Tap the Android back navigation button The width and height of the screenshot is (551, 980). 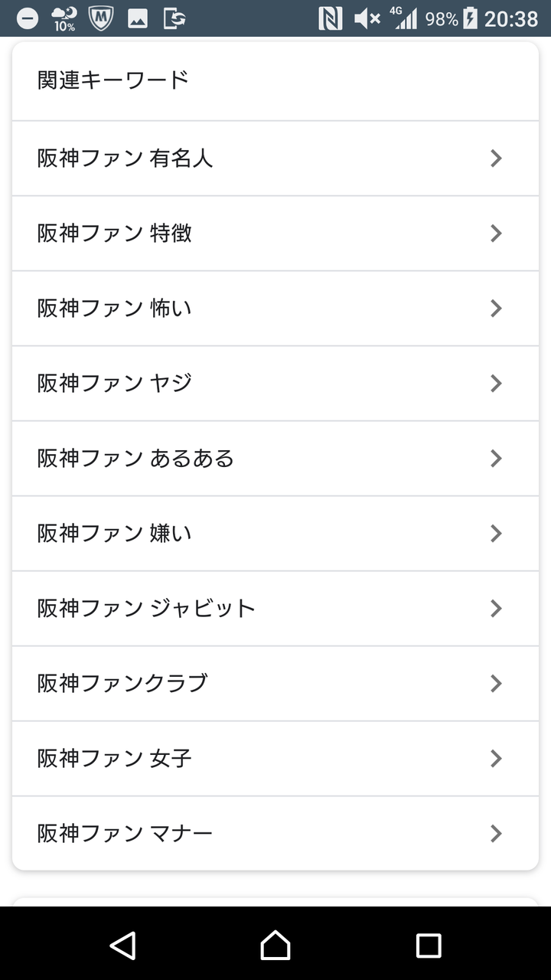click(x=123, y=946)
